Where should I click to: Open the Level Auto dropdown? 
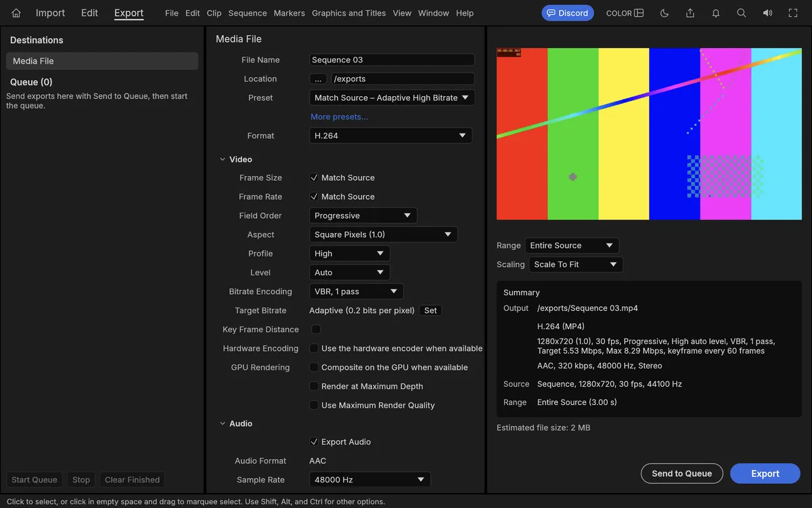pos(350,272)
